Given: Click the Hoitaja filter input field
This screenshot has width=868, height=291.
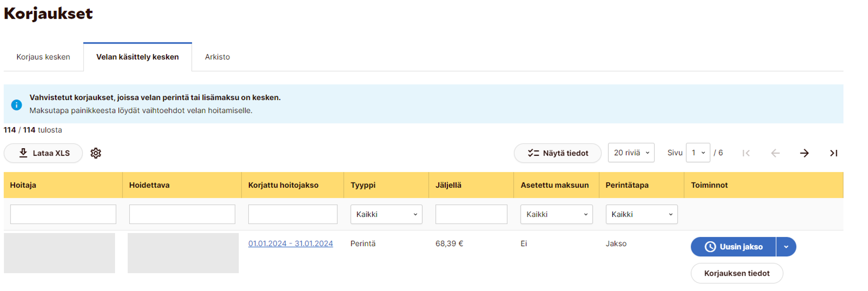Looking at the screenshot, I should (63, 214).
